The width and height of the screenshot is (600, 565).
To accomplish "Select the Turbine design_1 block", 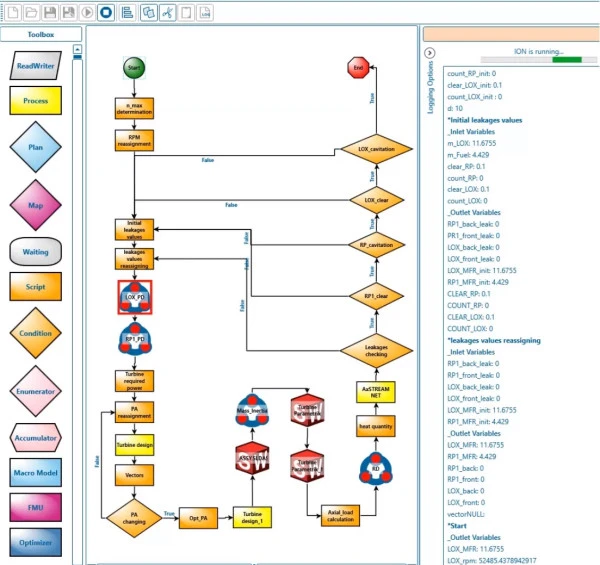I will click(252, 518).
